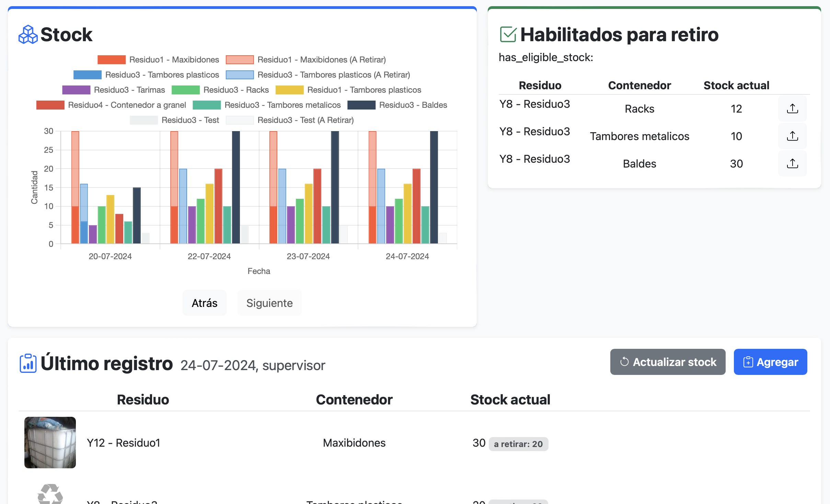Click the 20-07-2024 date label on chart
The image size is (830, 504).
pos(110,256)
